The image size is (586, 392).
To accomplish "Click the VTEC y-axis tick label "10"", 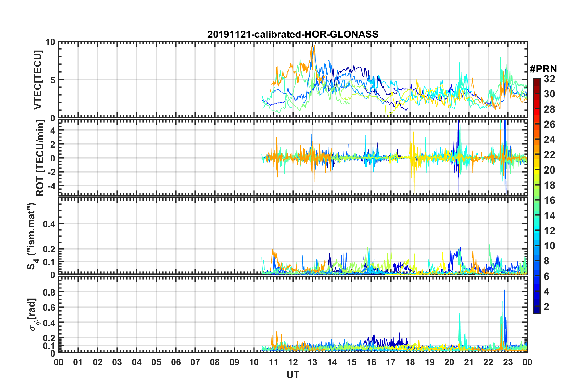I will point(50,42).
